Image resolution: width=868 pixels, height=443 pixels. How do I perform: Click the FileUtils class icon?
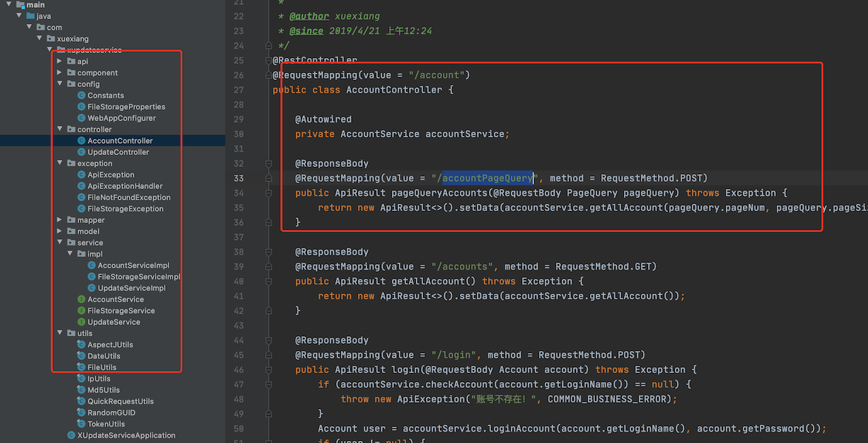click(x=81, y=367)
